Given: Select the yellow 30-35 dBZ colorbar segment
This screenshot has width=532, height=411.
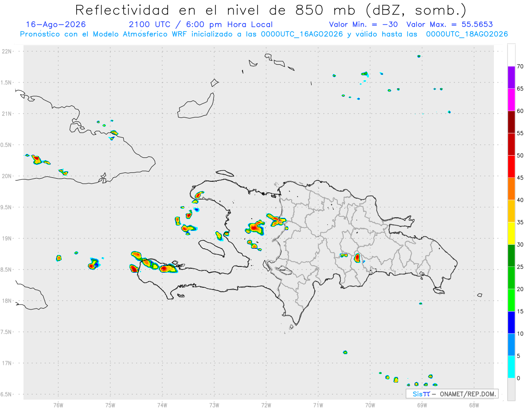Looking at the screenshot, I should coord(511,233).
